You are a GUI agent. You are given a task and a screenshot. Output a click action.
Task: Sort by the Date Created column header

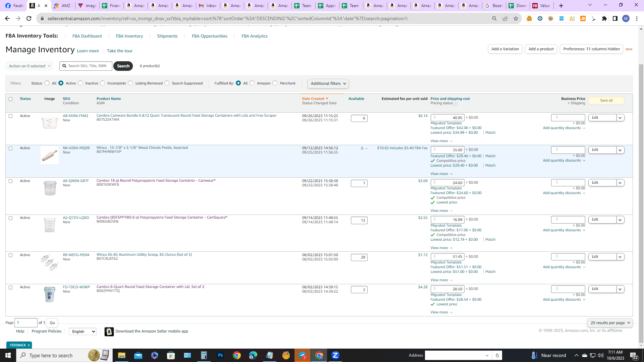click(x=315, y=99)
